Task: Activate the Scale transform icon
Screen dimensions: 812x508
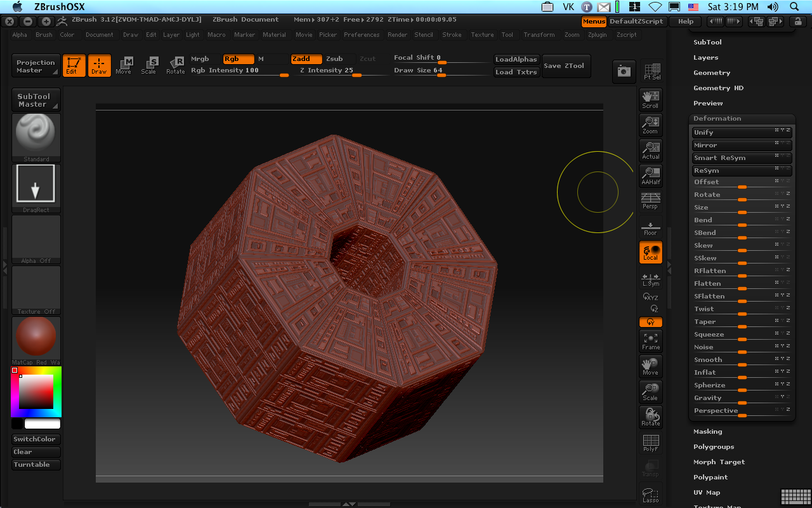Action: click(149, 65)
